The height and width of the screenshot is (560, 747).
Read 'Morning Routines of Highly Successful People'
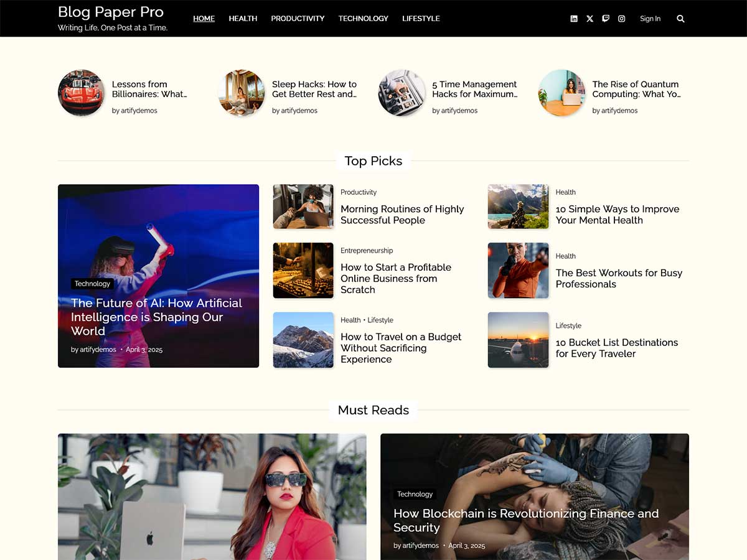click(x=402, y=215)
